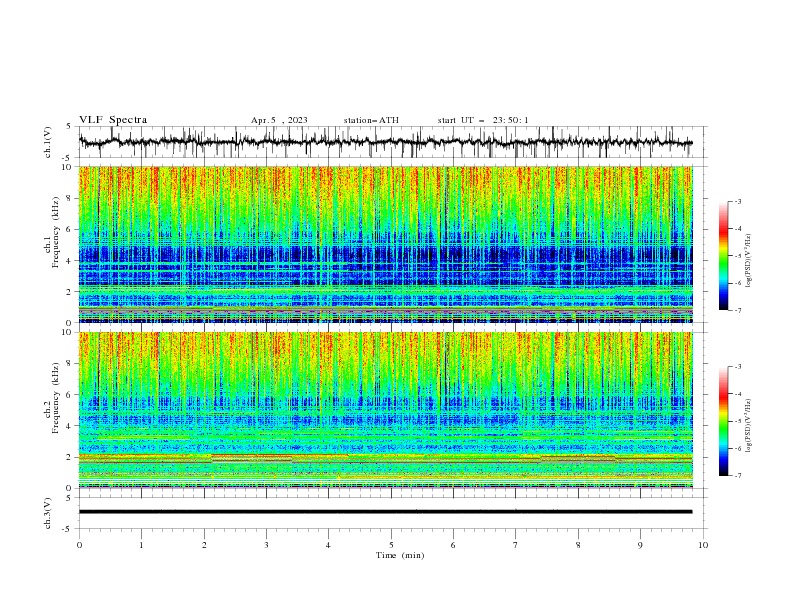Click the 'ch.3(V)' axis label

click(48, 513)
